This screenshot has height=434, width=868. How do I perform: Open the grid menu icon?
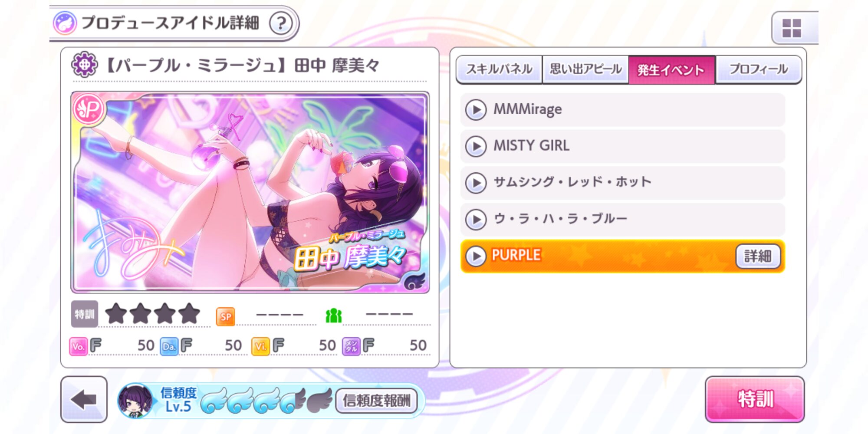[x=791, y=28]
